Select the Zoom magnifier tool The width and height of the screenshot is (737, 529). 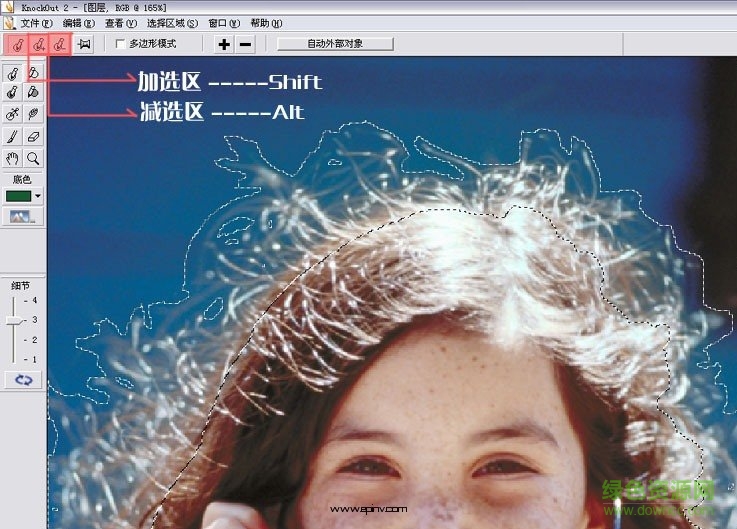pos(33,158)
